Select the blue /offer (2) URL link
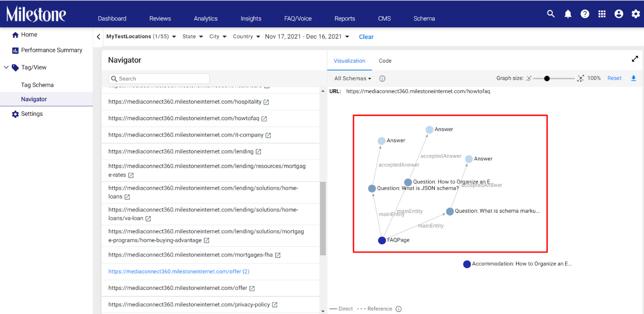The height and width of the screenshot is (314, 644). pyautogui.click(x=179, y=272)
